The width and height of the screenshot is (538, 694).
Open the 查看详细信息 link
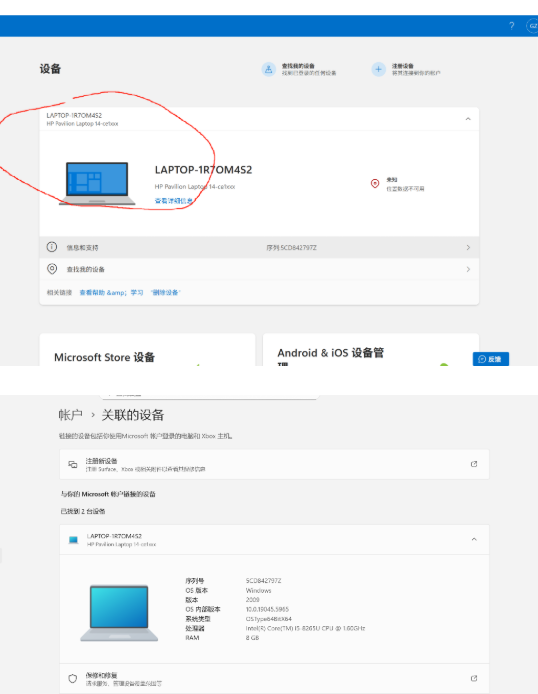pyautogui.click(x=173, y=201)
